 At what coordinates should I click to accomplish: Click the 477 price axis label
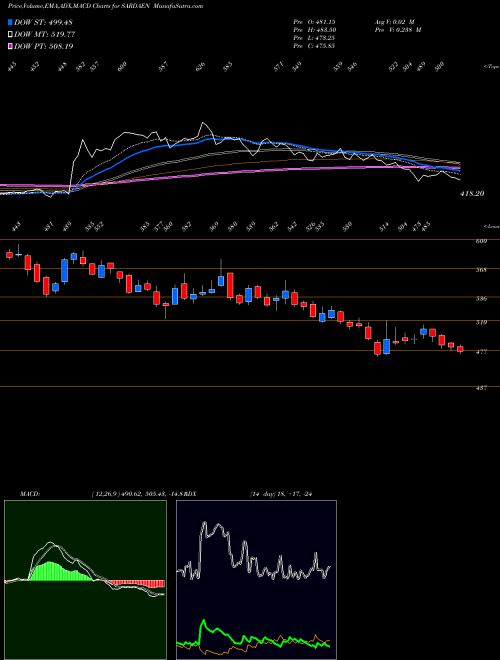pyautogui.click(x=482, y=351)
